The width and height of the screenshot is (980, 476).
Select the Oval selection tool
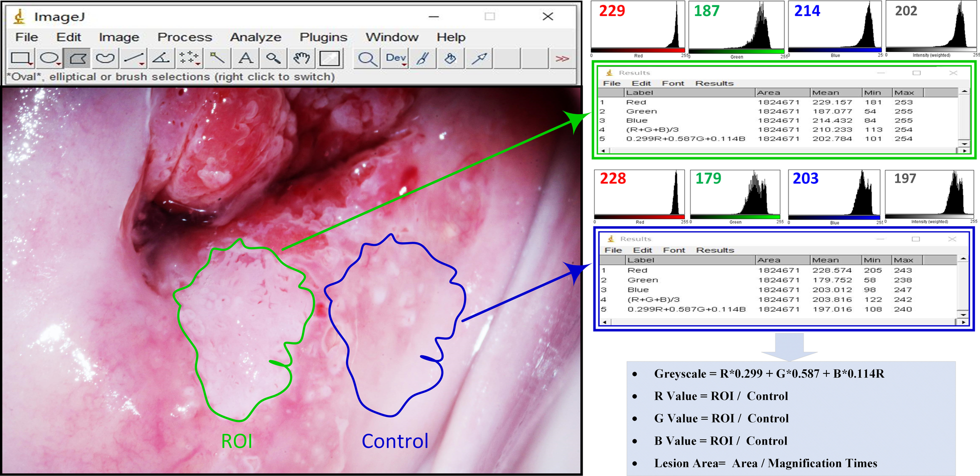pyautogui.click(x=49, y=59)
